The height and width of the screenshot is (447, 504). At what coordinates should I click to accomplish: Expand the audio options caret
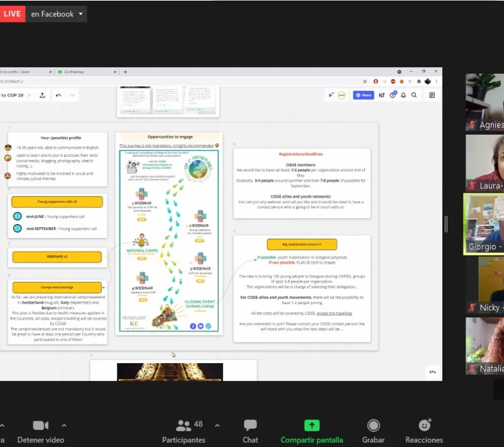[x=2, y=426]
